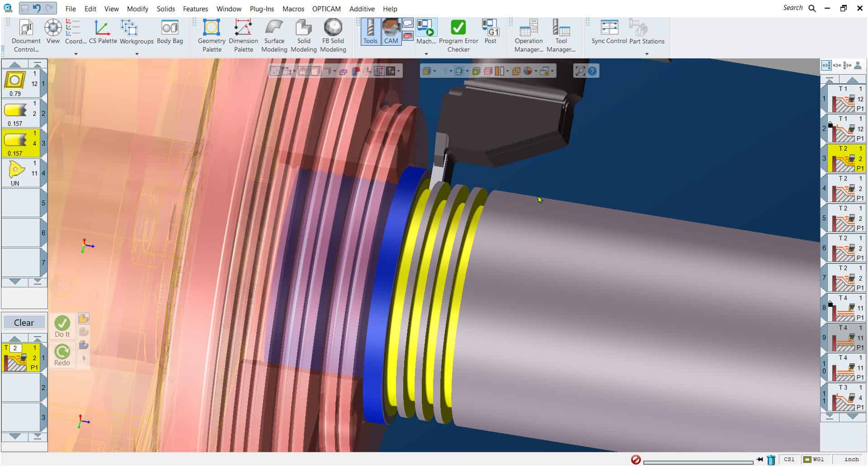This screenshot has width=868, height=467.
Task: Toggle the first operation list layout icon
Action: (826, 66)
